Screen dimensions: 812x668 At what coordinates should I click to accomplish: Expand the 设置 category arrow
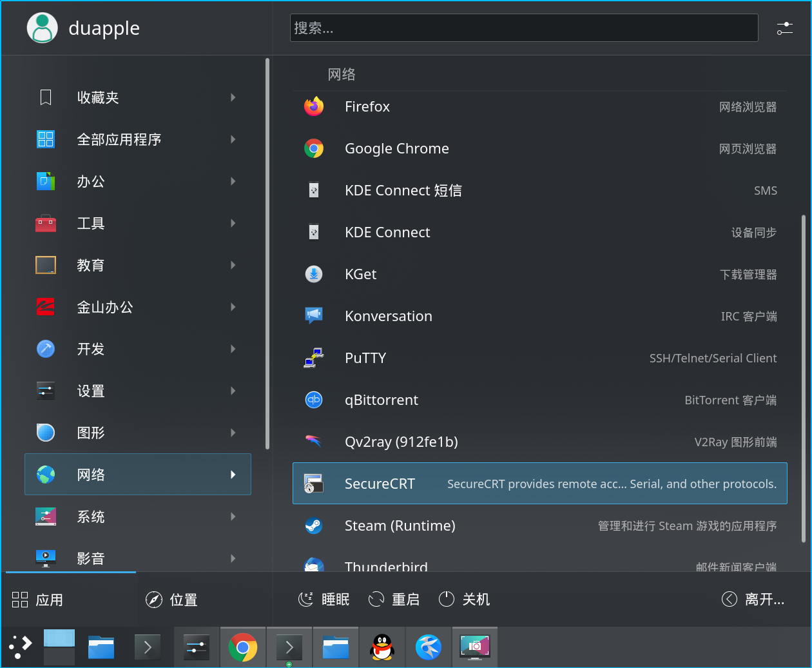click(x=233, y=391)
